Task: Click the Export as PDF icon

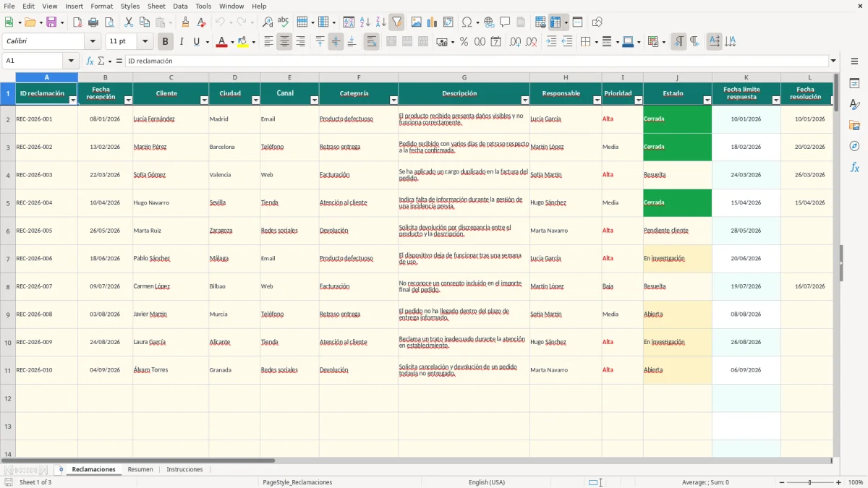Action: [x=77, y=22]
